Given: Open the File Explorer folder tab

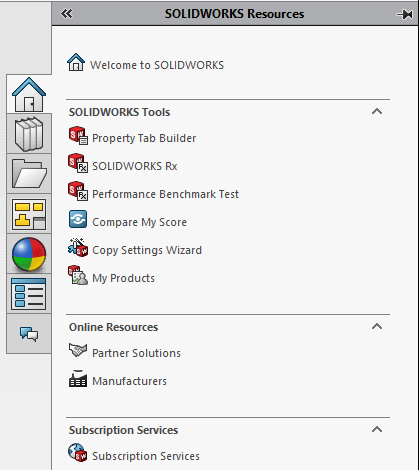Looking at the screenshot, I should pos(29,174).
